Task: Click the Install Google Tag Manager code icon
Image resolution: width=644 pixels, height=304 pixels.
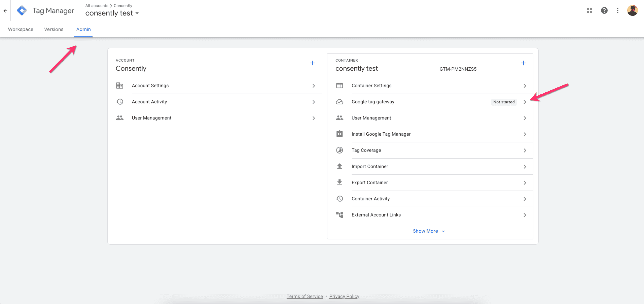Action: 339,134
